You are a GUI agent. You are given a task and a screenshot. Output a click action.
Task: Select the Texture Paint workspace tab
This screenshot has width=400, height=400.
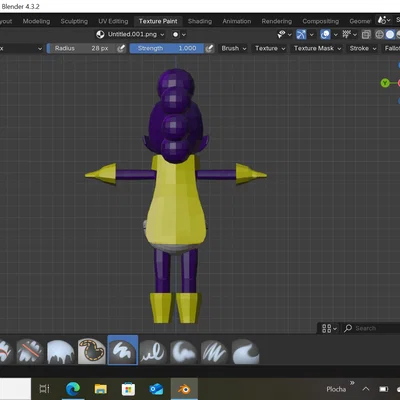(158, 21)
